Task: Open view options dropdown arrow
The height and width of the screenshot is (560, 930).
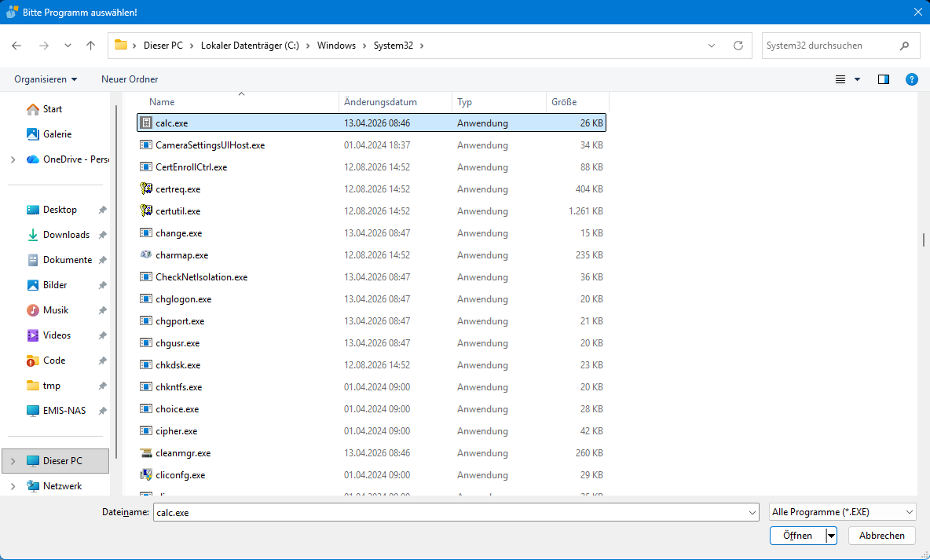Action: point(857,79)
